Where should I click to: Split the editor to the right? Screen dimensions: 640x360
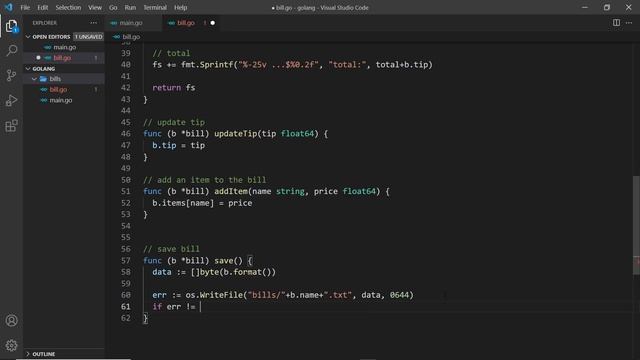coord(616,23)
